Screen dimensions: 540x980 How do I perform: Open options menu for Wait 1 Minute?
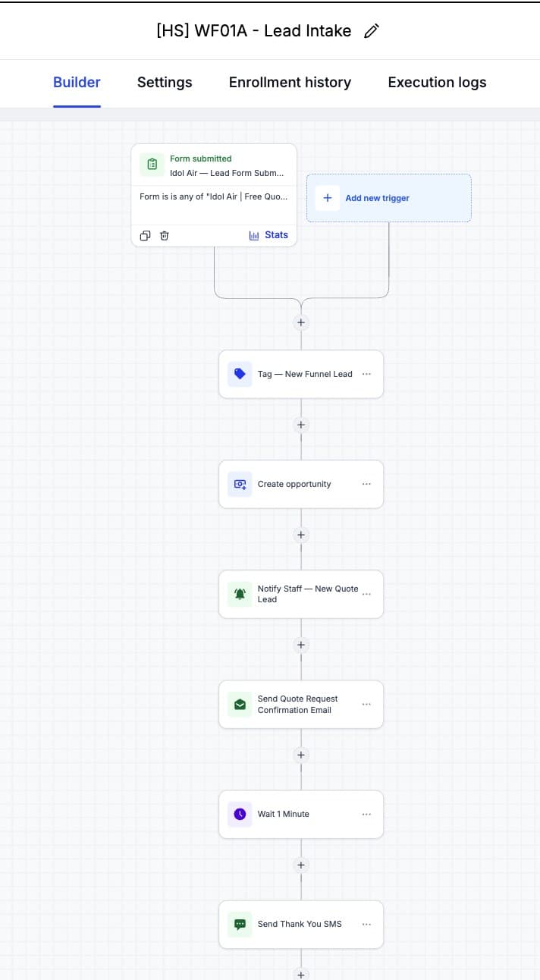(367, 814)
